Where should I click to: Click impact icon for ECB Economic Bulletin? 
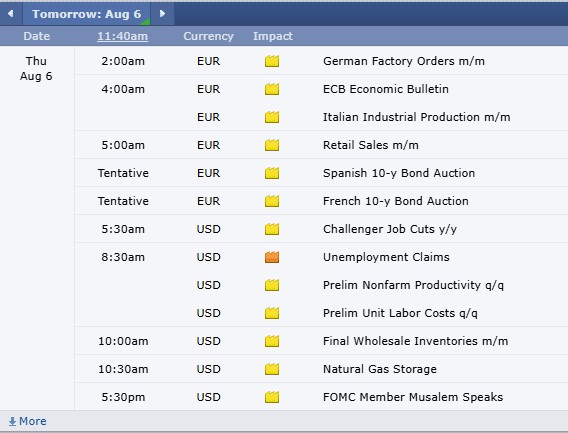(272, 89)
